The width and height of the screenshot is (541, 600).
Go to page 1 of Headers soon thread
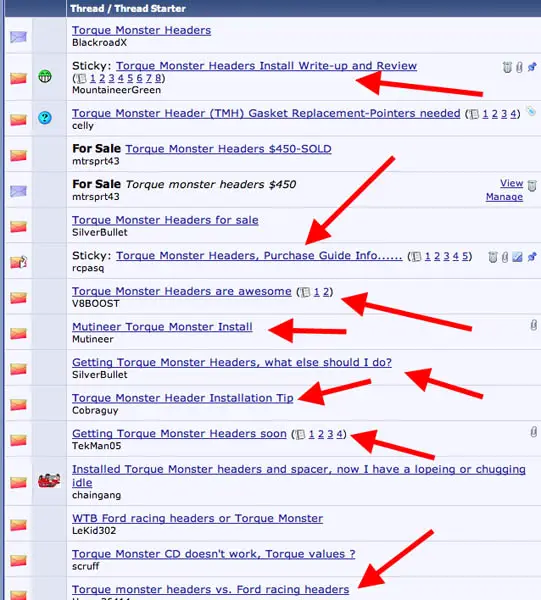tap(311, 434)
